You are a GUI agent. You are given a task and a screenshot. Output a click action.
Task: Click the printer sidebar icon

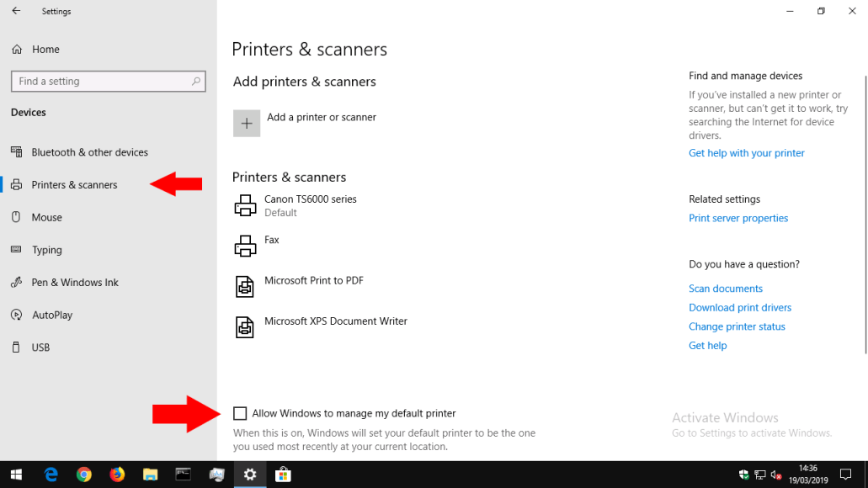point(17,185)
